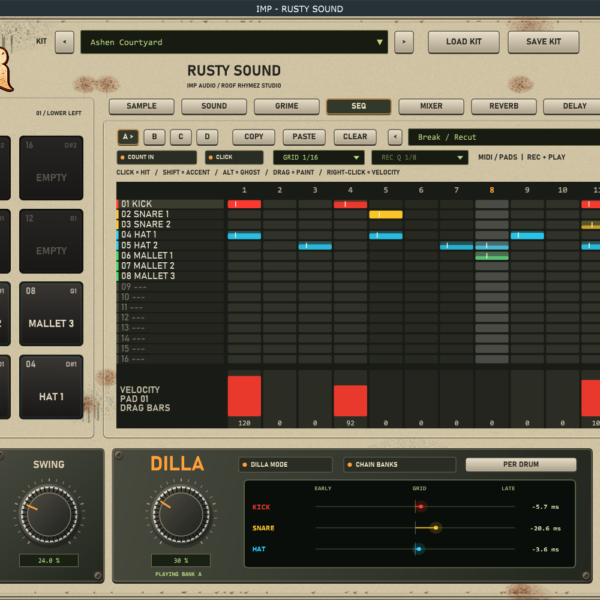
Task: Switch to MIXER tab
Action: tap(431, 106)
